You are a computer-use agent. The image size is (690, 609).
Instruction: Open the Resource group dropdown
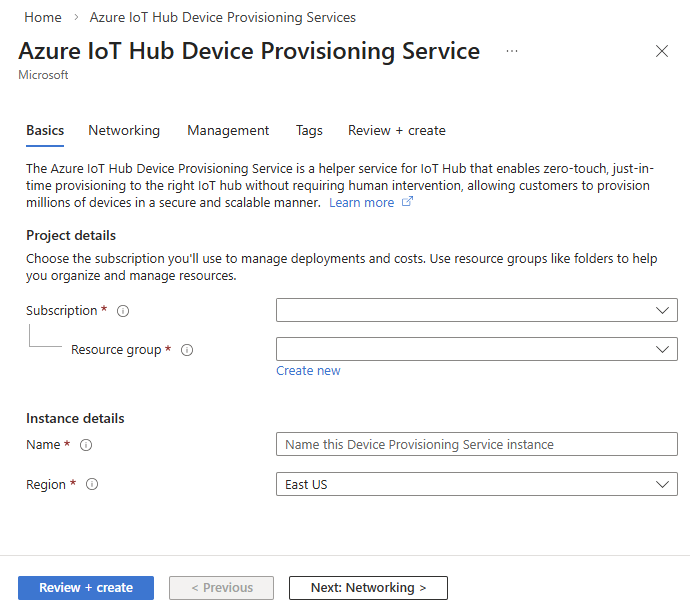coord(477,349)
